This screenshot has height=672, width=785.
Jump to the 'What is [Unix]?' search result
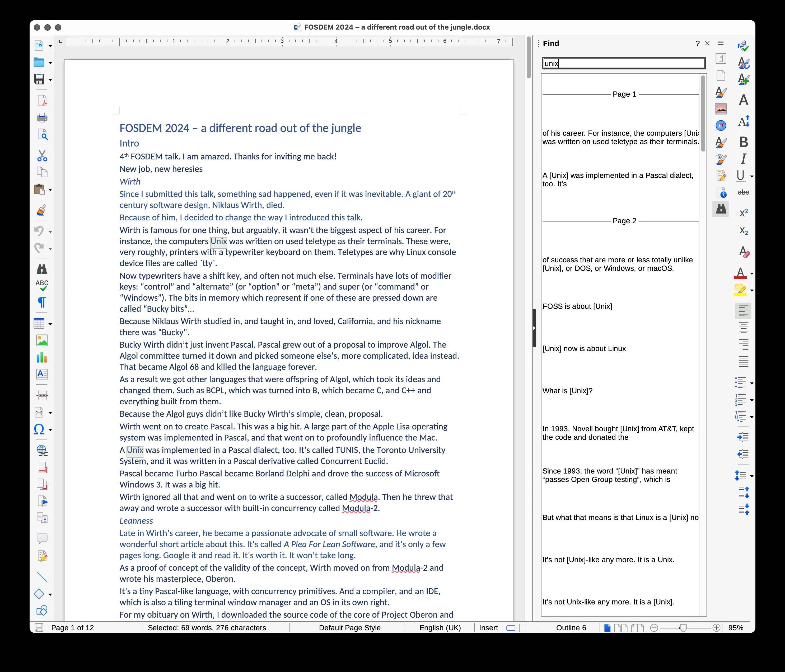coord(567,391)
